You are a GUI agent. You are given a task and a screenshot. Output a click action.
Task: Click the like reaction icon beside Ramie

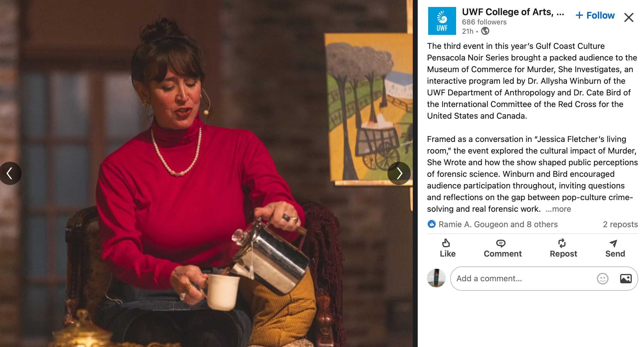coord(431,224)
